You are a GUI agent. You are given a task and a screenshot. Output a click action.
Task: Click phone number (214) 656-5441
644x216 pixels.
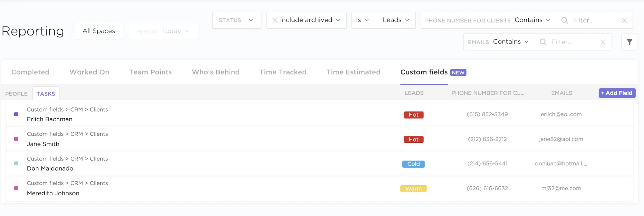click(487, 164)
